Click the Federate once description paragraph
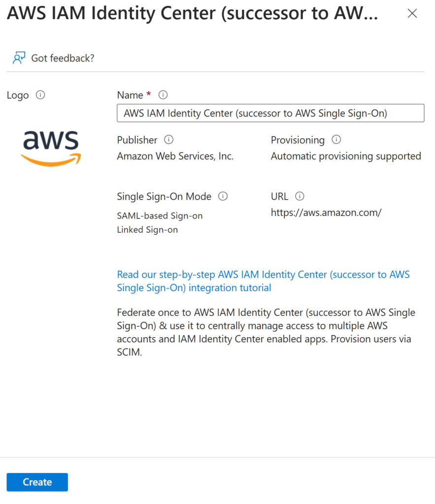 pos(266,332)
